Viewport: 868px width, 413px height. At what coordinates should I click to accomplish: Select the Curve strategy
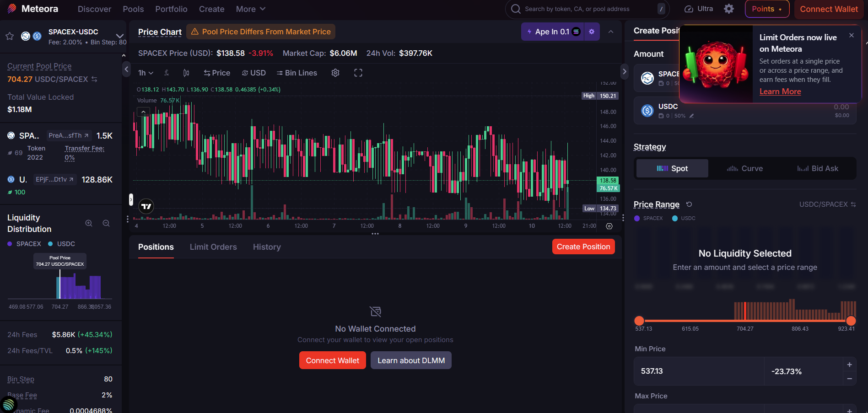tap(744, 168)
